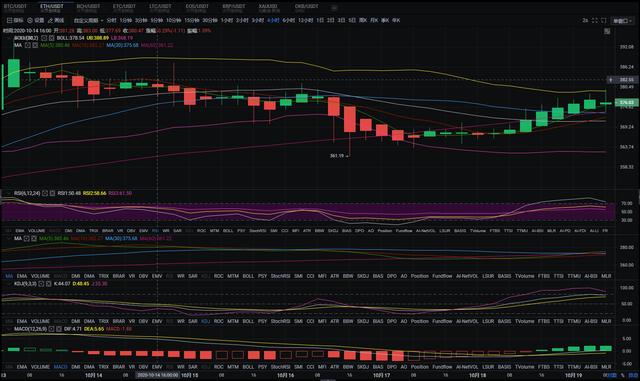Toggle StochRSI in bar under RSI chart
Screen dimensions: 640x381
coord(257,231)
